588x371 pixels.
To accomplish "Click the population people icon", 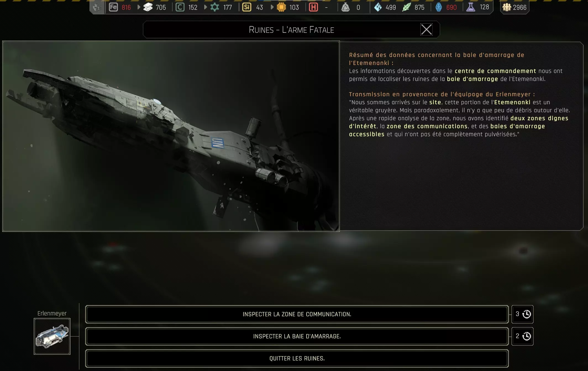I will click(x=507, y=7).
